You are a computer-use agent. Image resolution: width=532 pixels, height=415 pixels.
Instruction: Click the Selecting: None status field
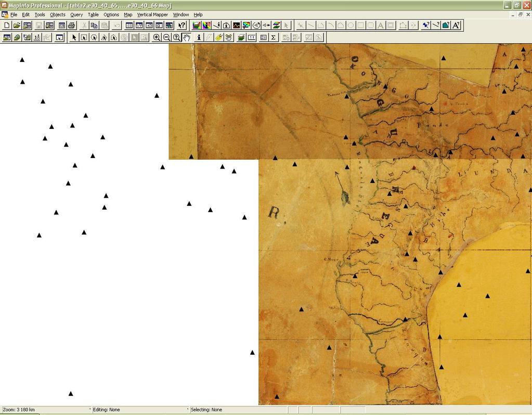[239, 410]
